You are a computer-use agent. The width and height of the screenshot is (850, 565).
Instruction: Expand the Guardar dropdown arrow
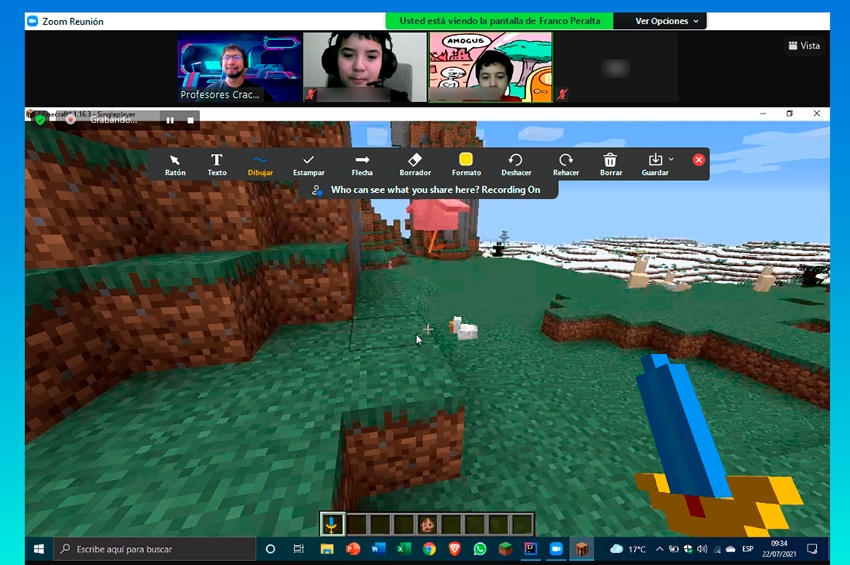click(x=671, y=159)
